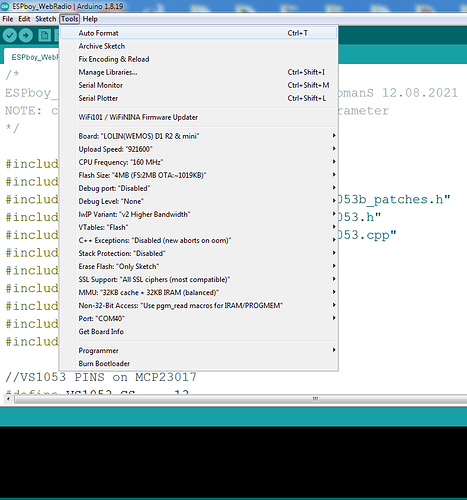This screenshot has height=500, width=467.
Task: Click the Verify checkmark toolbar icon
Action: [x=10, y=35]
